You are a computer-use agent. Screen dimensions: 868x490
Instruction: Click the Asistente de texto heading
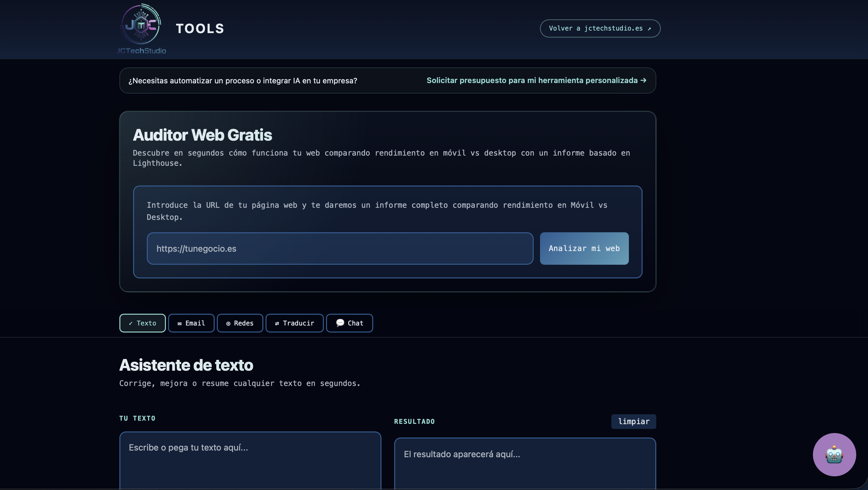[186, 365]
